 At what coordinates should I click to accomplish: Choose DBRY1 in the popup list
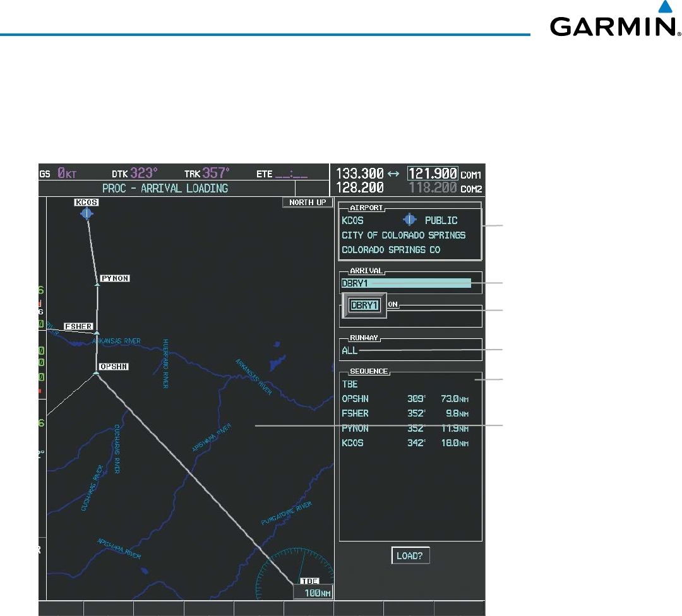click(364, 305)
